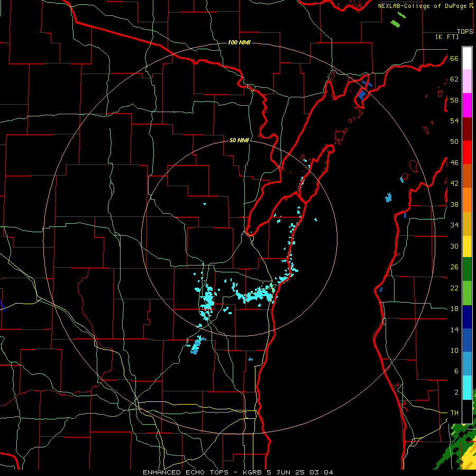The width and height of the screenshot is (476, 476).
Task: Click legend scale value "42"
Action: (x=454, y=183)
